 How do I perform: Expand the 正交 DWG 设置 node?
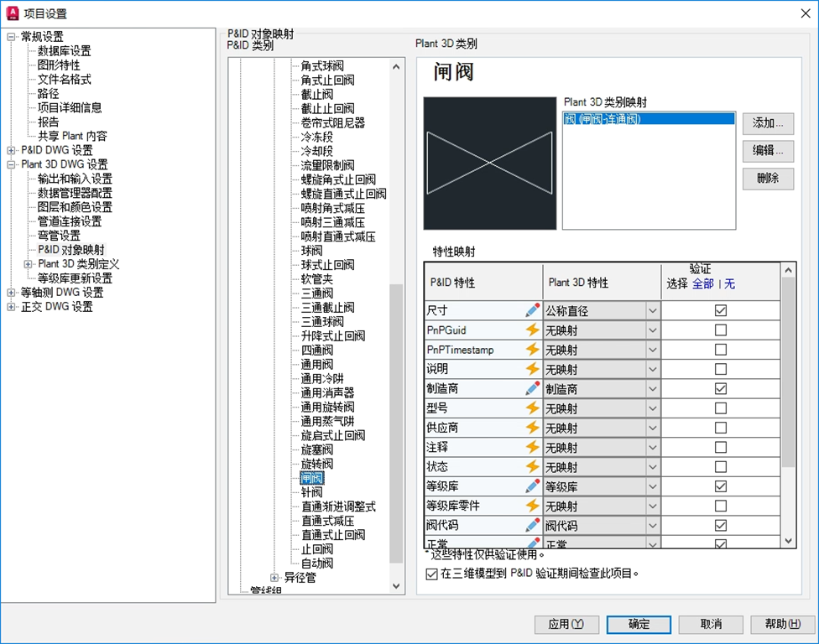(11, 307)
